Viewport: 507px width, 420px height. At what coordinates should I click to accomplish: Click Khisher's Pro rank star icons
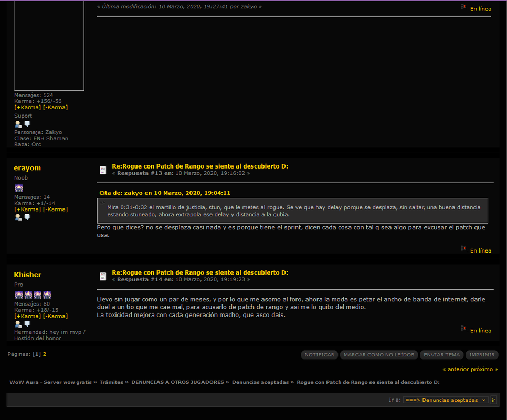coord(33,295)
